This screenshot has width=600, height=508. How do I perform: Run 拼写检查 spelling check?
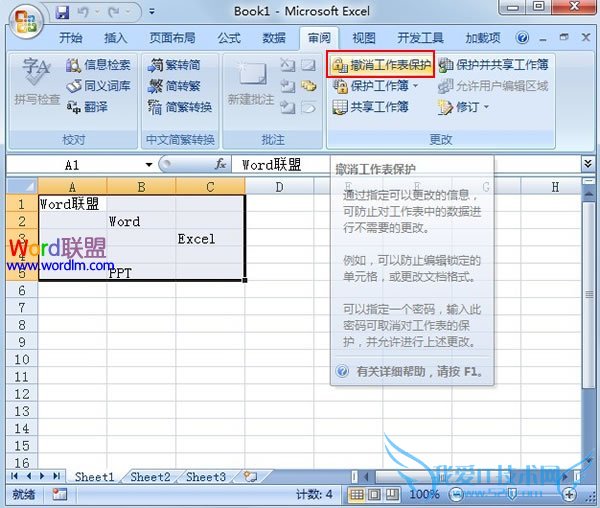[37, 81]
